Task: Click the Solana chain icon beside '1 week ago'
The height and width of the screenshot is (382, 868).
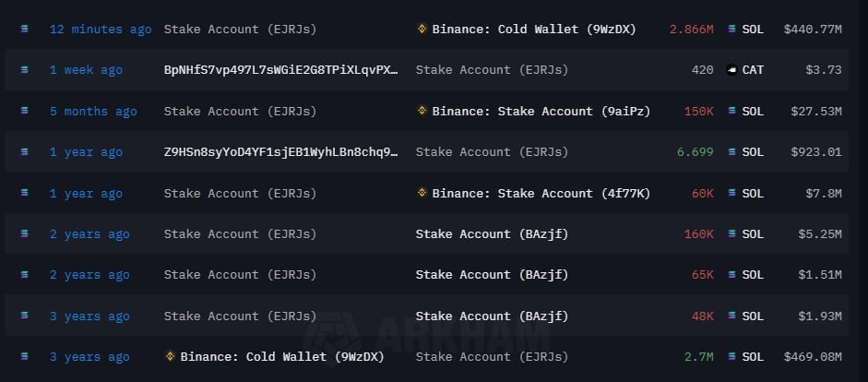Action: pyautogui.click(x=24, y=70)
